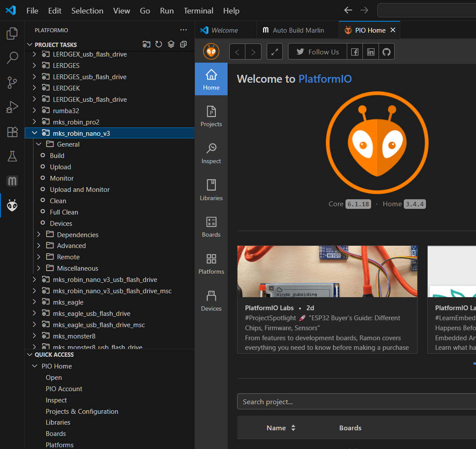Collapse the QUICK ACCESS section

30,355
